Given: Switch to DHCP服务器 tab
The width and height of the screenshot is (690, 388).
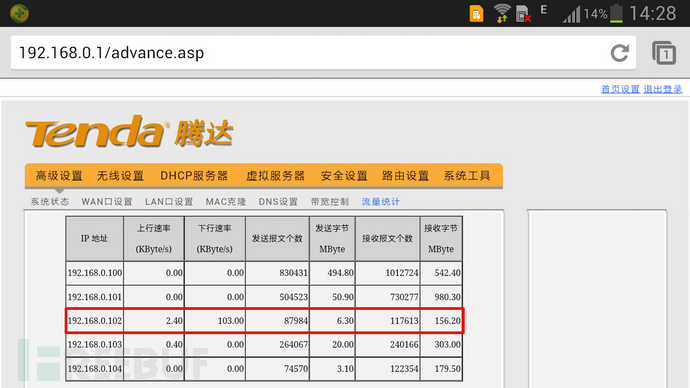Looking at the screenshot, I should click(194, 176).
